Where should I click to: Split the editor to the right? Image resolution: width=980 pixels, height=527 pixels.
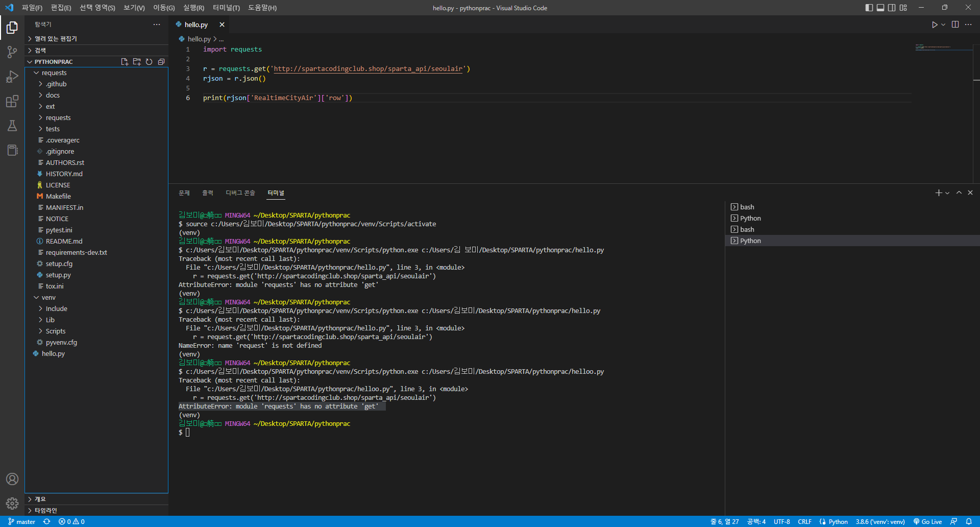click(955, 25)
